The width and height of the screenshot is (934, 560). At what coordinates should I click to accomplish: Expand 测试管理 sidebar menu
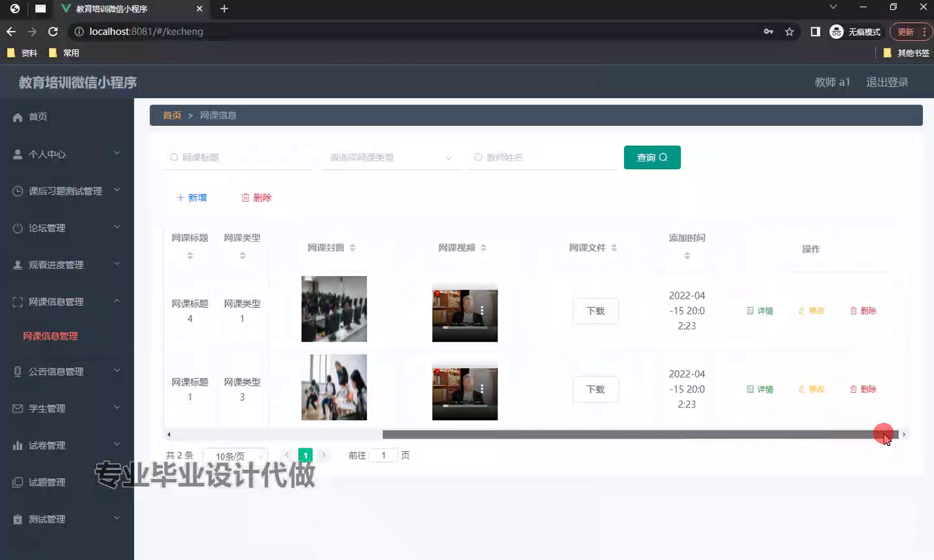(x=67, y=519)
